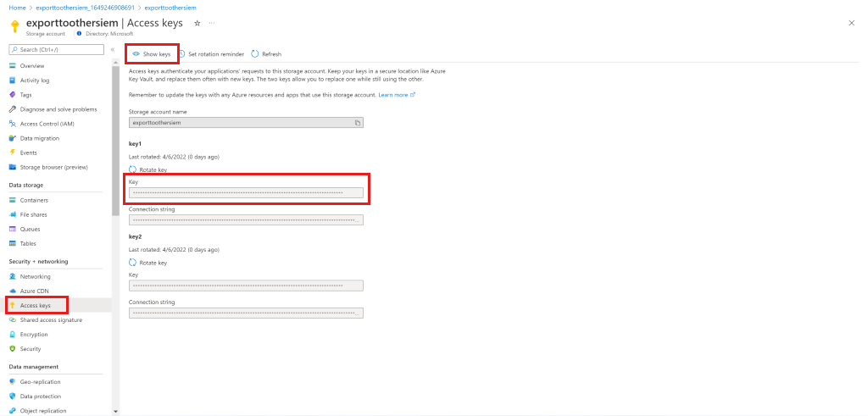Viewport: 868px width, 416px height.
Task: Click the Containers icon
Action: [x=12, y=200]
